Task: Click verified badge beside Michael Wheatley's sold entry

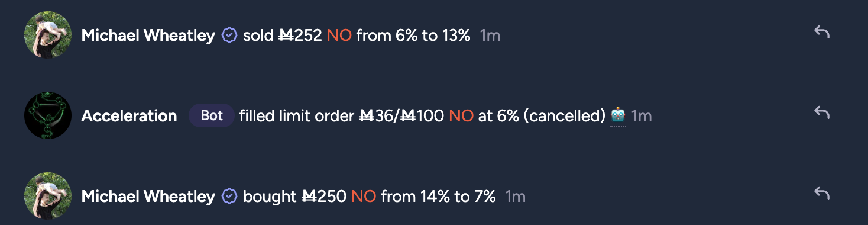Action: coord(229,36)
